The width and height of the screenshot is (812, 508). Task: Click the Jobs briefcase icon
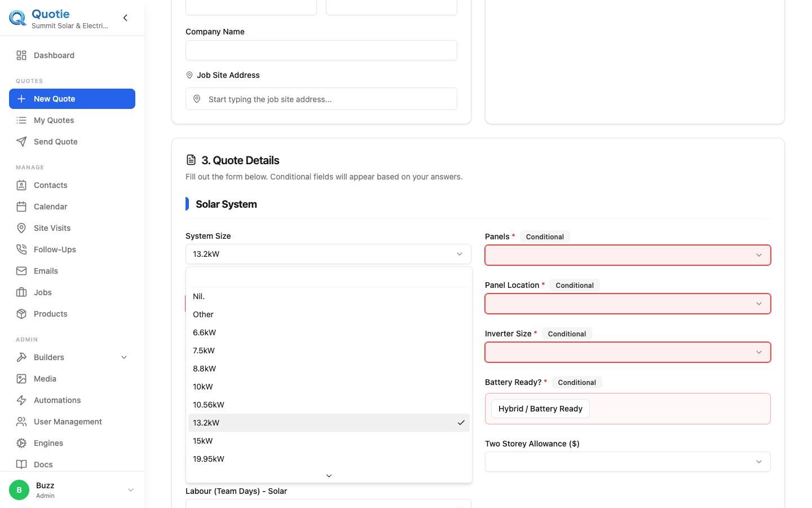[21, 292]
